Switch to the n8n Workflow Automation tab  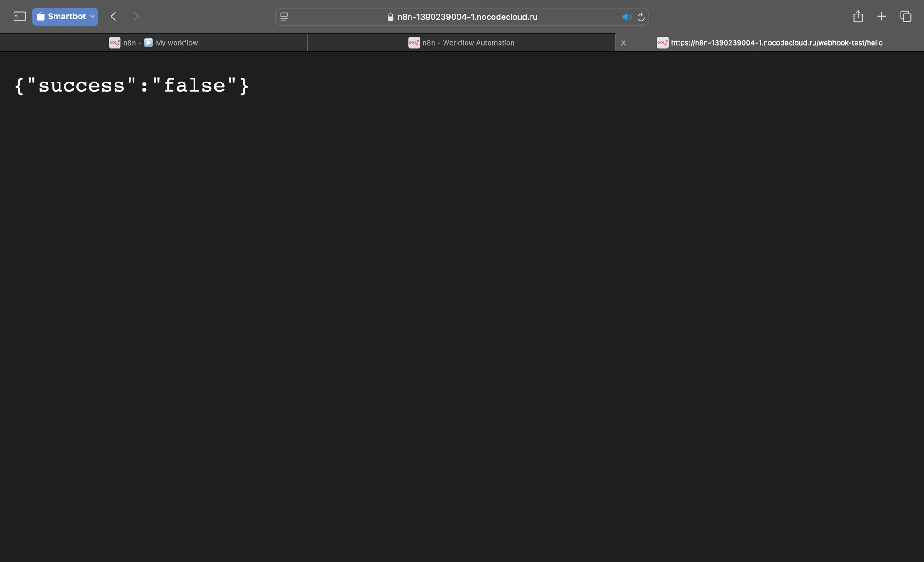pyautogui.click(x=462, y=43)
